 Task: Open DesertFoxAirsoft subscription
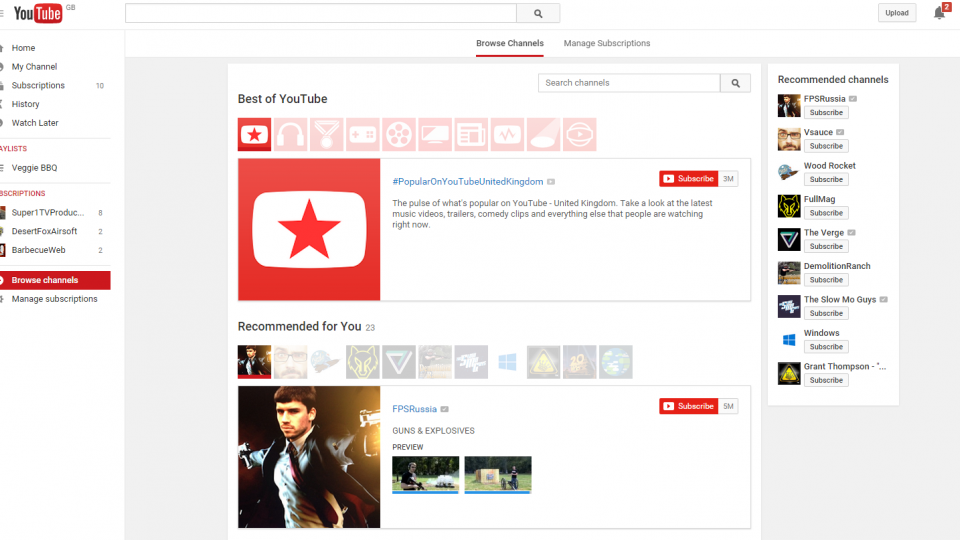(44, 231)
